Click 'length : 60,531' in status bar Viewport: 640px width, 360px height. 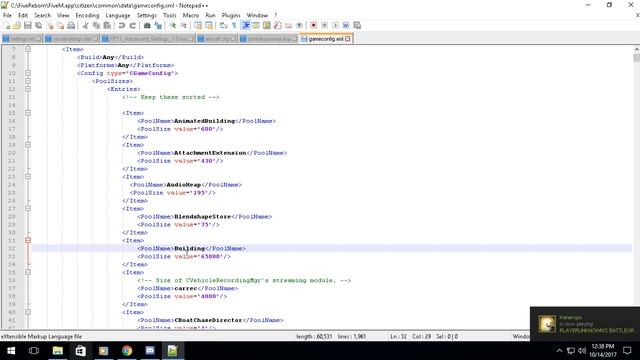pos(314,336)
